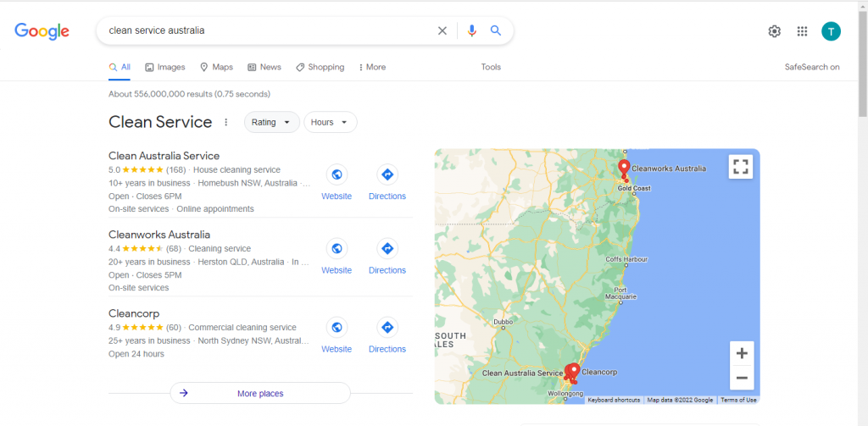Image resolution: width=868 pixels, height=426 pixels.
Task: Click the blue magnifying glass search icon
Action: pos(496,30)
